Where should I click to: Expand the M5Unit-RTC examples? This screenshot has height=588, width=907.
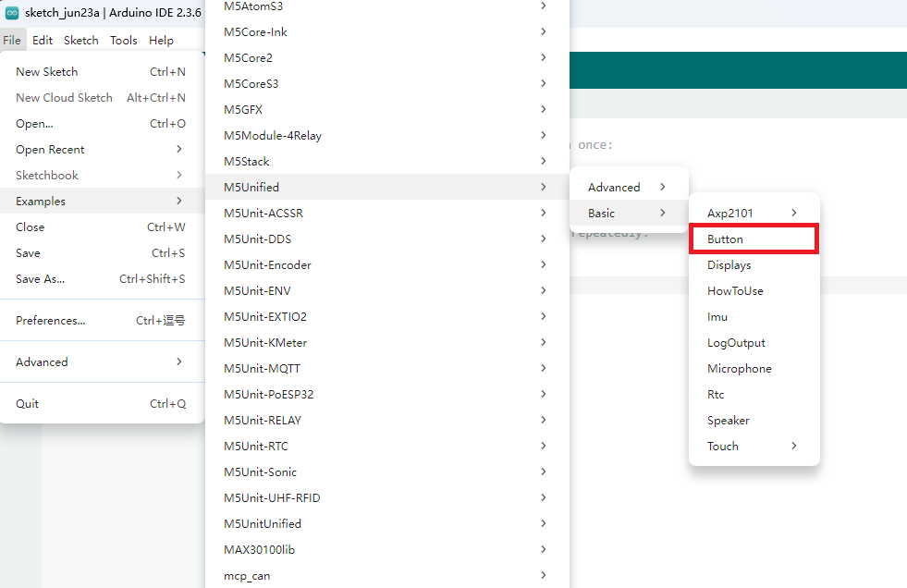(387, 447)
